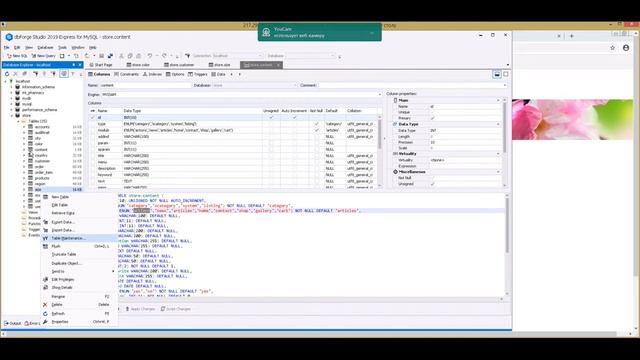Close the Database Explorer panel
This screenshot has width=640, height=360.
coord(80,65)
